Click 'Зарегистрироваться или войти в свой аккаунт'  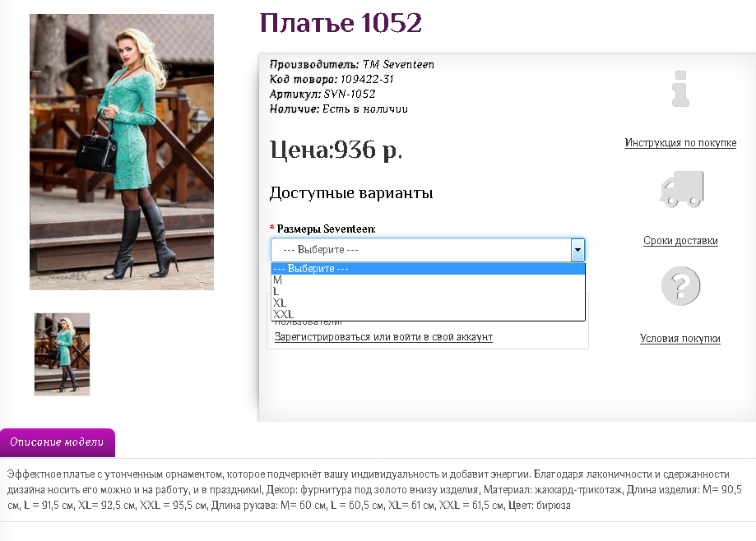(x=383, y=337)
